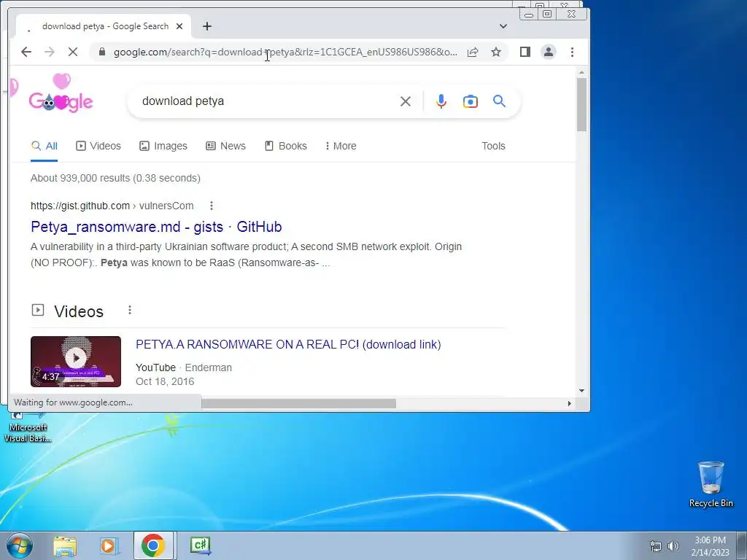This screenshot has width=747, height=560.
Task: Stop loading the page with X button
Action: coord(73,52)
